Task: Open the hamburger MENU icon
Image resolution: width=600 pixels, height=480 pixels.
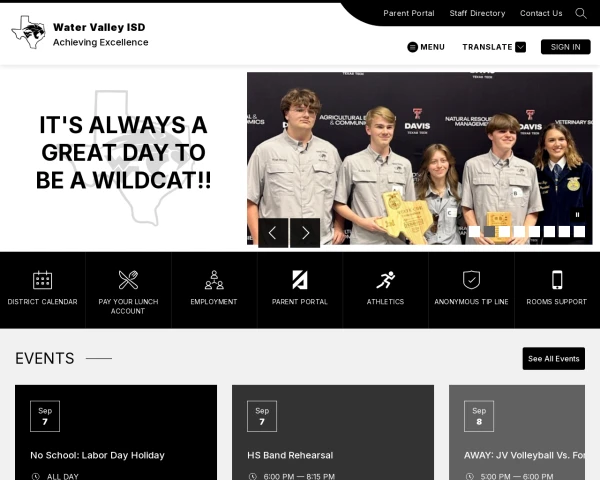Action: [412, 47]
